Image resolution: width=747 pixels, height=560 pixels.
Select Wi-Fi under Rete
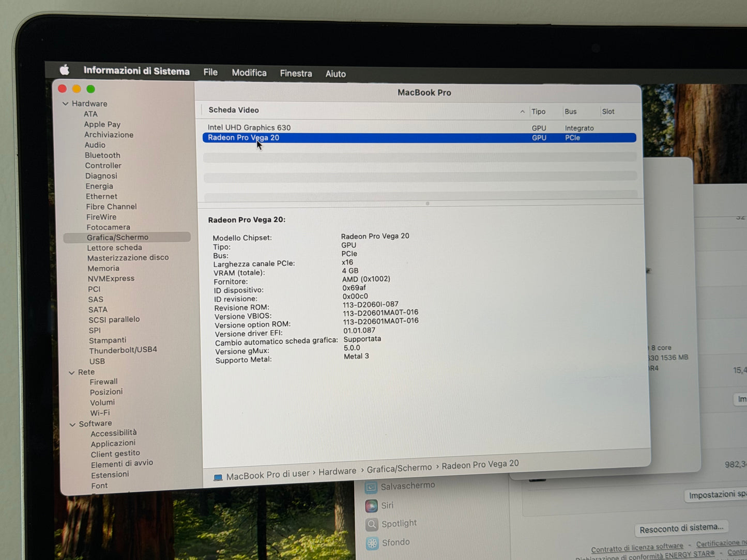pos(100,413)
